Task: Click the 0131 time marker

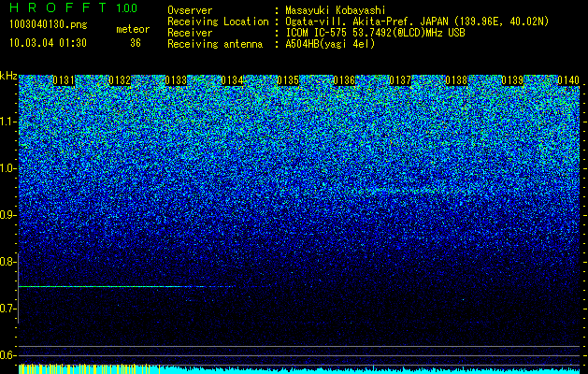Action: [64, 80]
